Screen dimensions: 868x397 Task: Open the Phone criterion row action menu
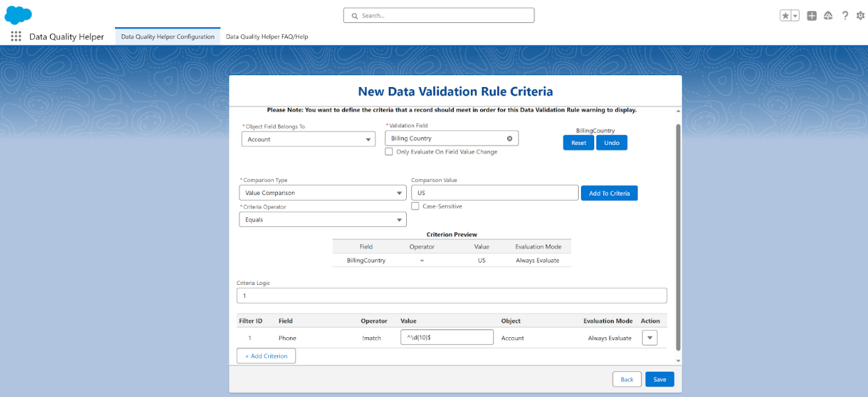pos(649,338)
